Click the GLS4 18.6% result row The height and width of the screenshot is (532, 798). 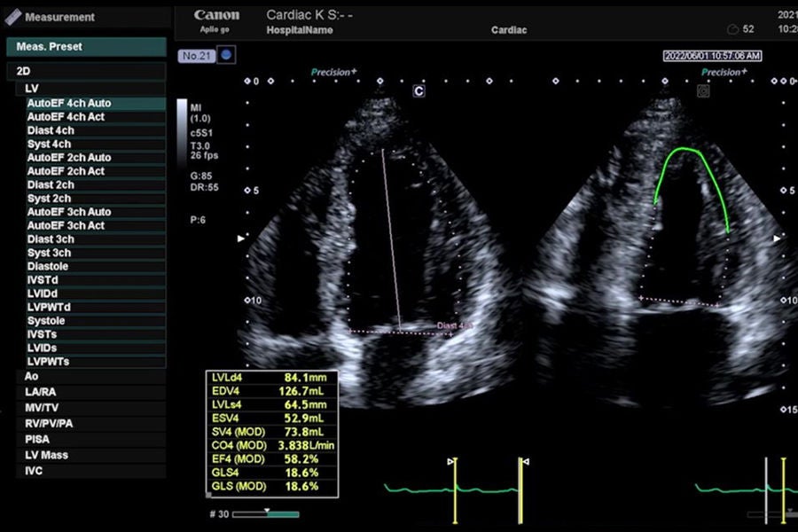pos(272,473)
